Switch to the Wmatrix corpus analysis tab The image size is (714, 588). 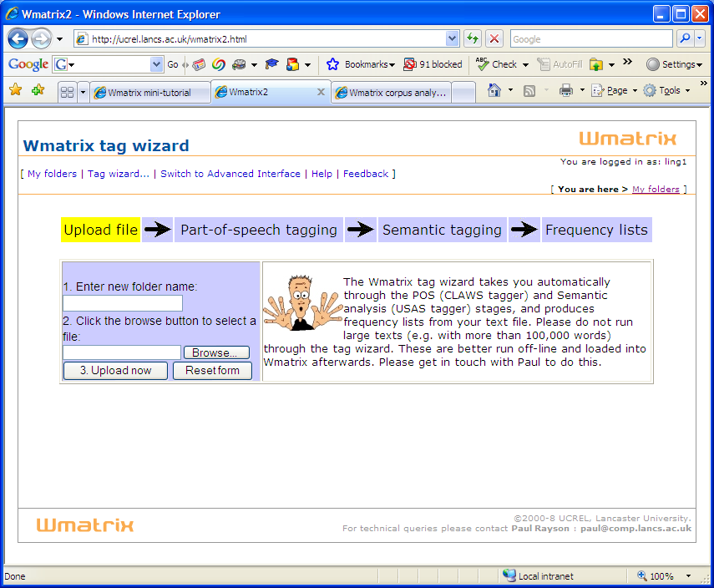click(392, 93)
